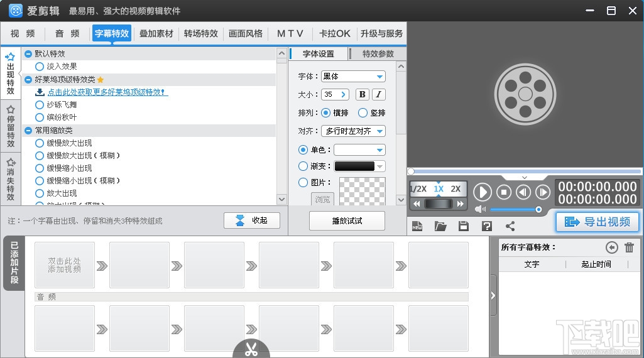
Task: Collapse 默认特效 category
Action: point(28,54)
